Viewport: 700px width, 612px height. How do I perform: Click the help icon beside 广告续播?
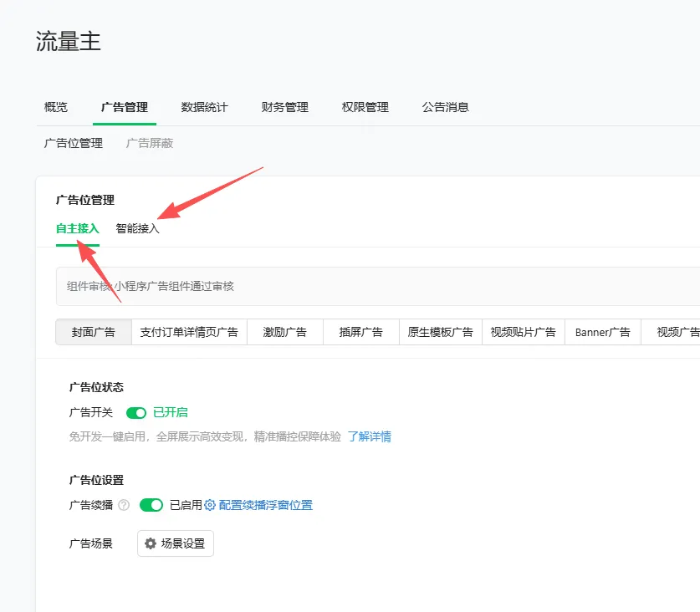pos(124,505)
